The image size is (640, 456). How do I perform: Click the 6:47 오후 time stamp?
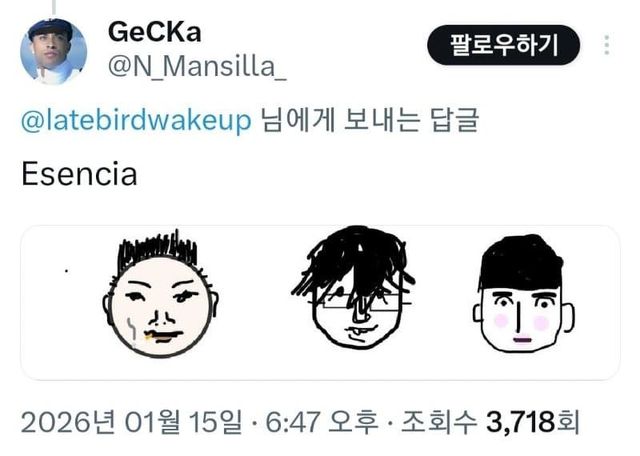[322, 422]
